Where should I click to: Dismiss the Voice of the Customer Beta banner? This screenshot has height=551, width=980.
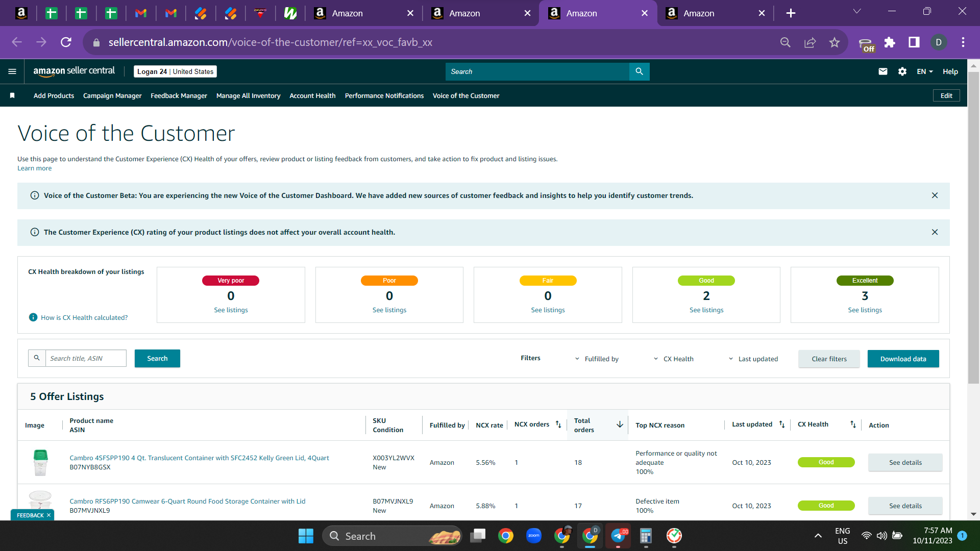click(935, 195)
